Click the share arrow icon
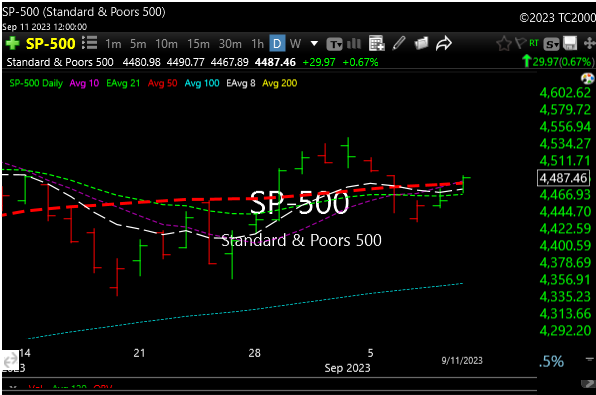This screenshot has width=596, height=395. point(444,43)
